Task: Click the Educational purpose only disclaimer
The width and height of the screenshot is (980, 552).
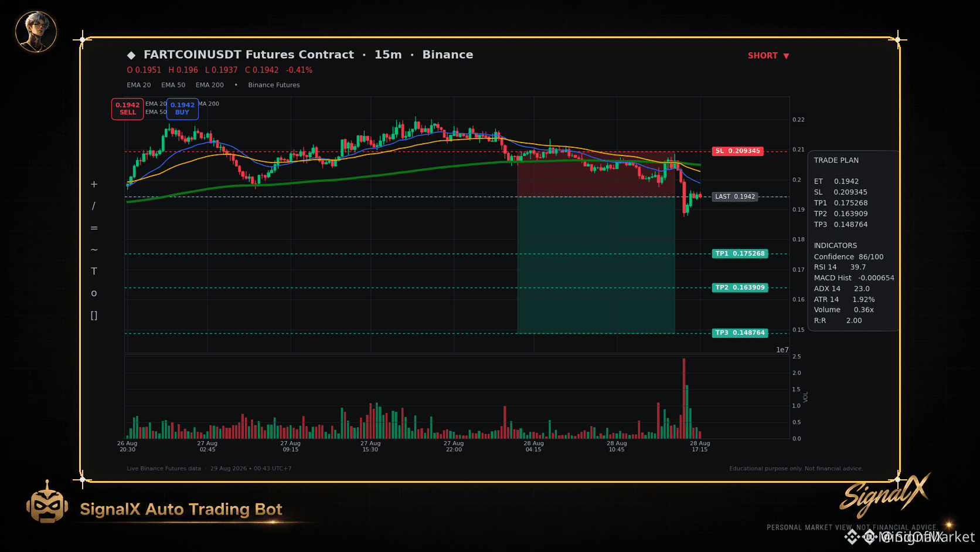Action: click(796, 469)
